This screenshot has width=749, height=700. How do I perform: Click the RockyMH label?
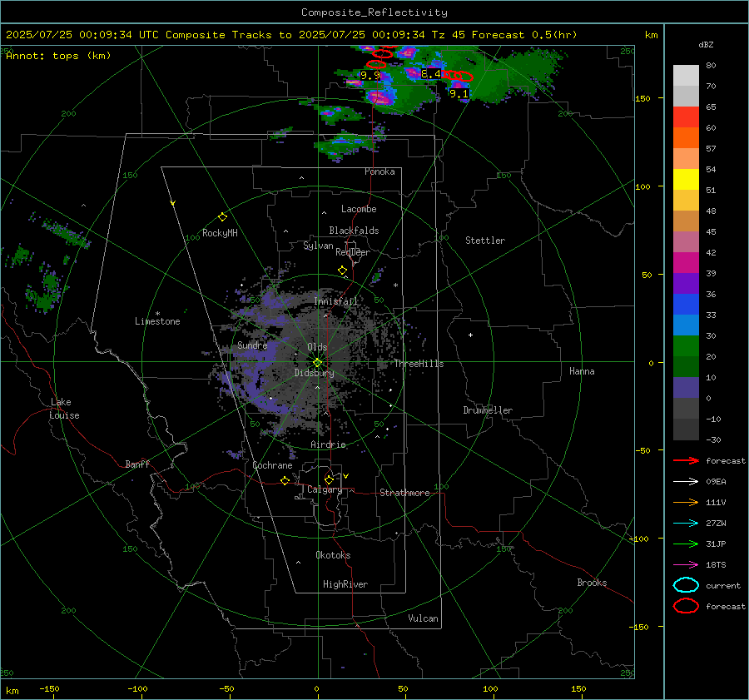click(220, 233)
